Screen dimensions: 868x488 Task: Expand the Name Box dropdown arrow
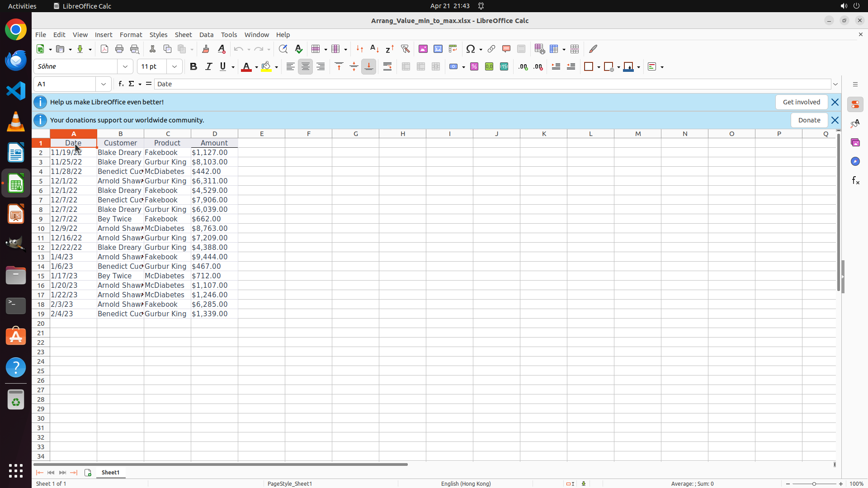104,84
